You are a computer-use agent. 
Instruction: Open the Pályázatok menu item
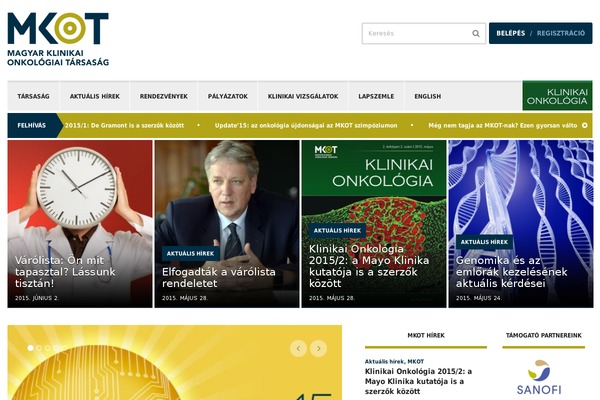[228, 96]
